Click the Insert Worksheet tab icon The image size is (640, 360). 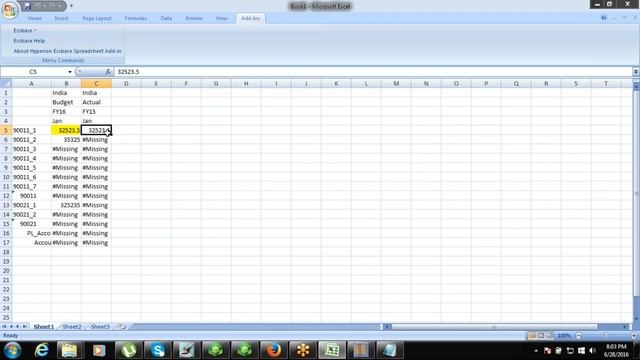(122, 327)
